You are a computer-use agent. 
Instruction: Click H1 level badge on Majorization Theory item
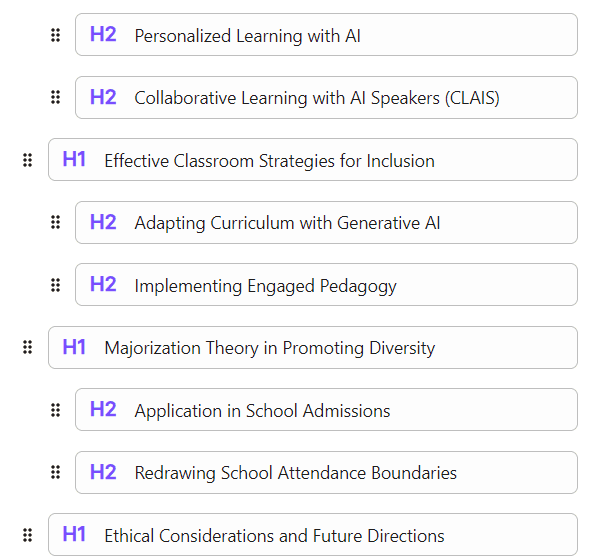tap(75, 348)
